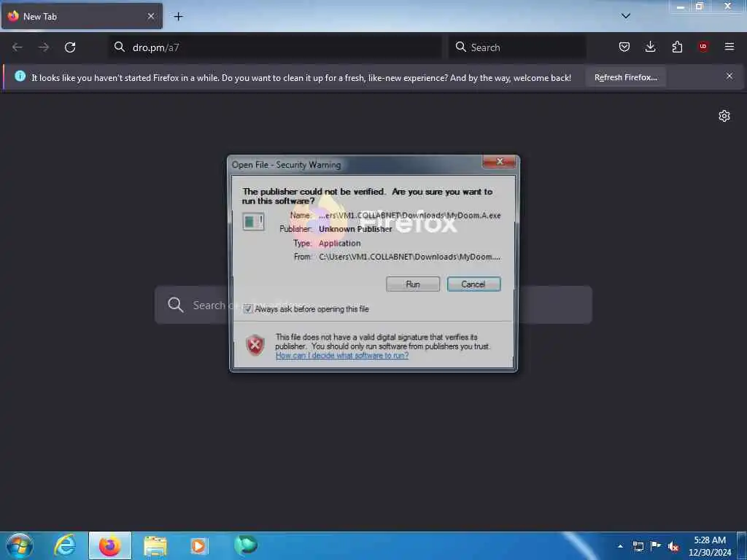Screen dimensions: 747x560
Task: Open a new tab with plus button
Action: coord(178,17)
